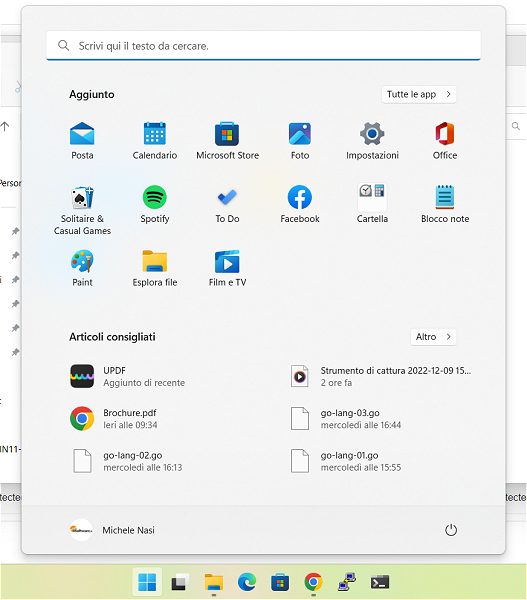This screenshot has width=527, height=600.
Task: Open Impostazioni settings
Action: 372,140
